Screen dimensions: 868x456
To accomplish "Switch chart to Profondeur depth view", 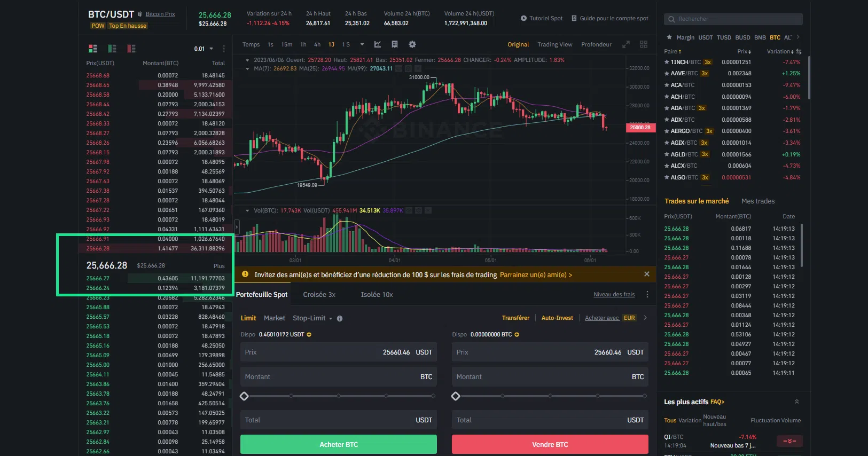I will tap(596, 44).
